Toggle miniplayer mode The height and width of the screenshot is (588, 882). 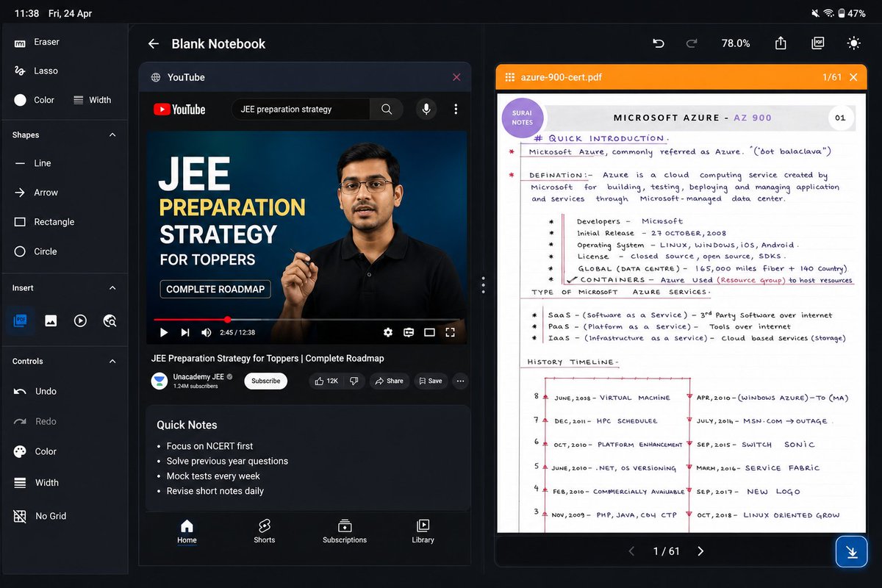click(409, 332)
